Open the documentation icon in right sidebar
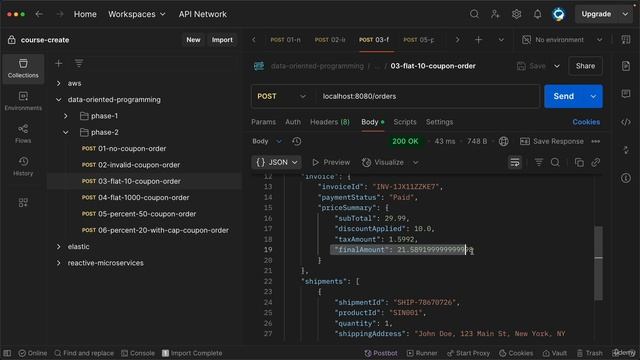The image size is (640, 360). coord(626,66)
